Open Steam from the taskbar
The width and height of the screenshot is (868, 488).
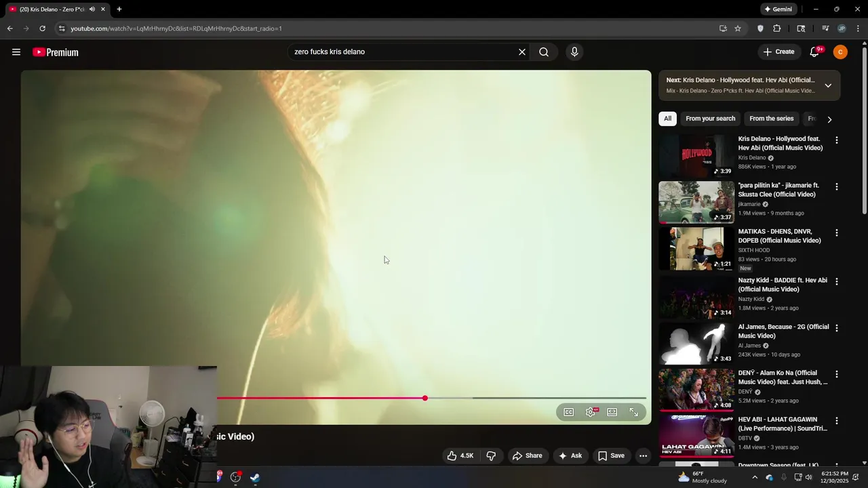(x=255, y=477)
